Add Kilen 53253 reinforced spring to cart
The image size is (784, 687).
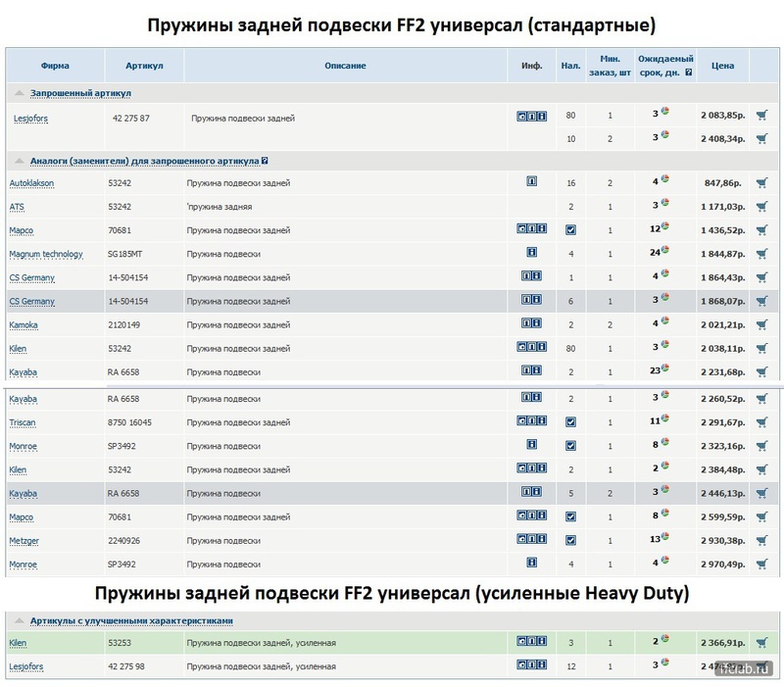pos(762,643)
